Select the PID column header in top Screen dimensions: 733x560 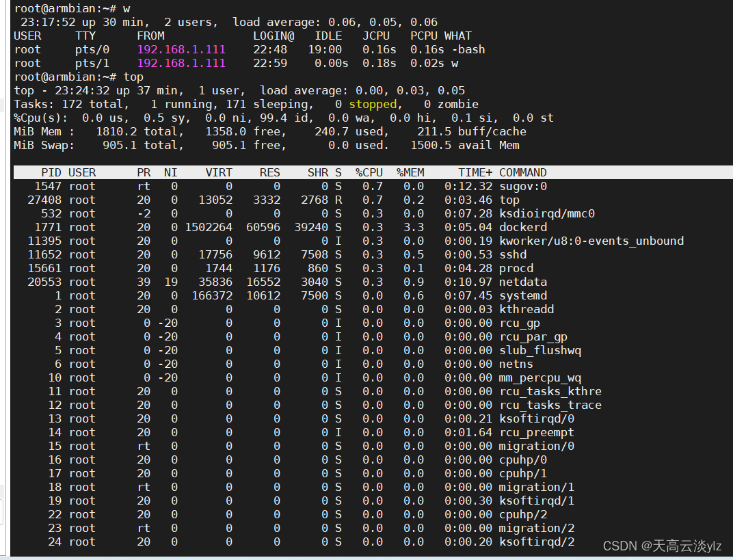(51, 172)
